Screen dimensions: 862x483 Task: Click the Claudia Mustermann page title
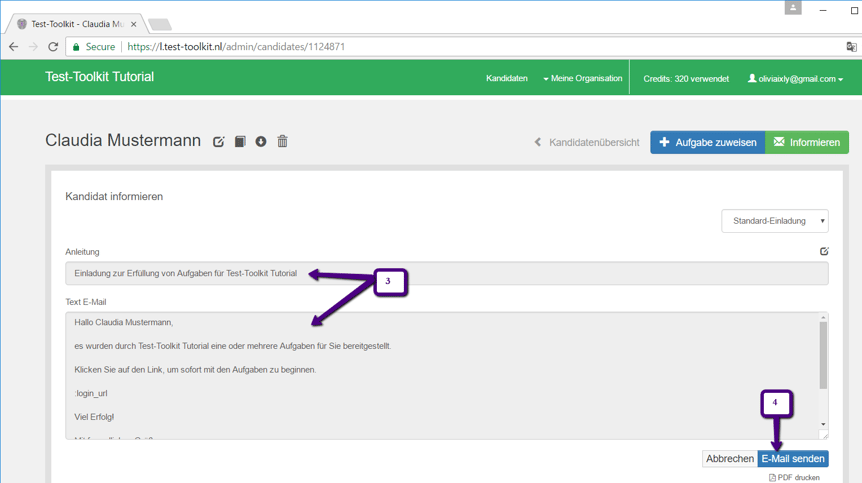click(x=123, y=141)
